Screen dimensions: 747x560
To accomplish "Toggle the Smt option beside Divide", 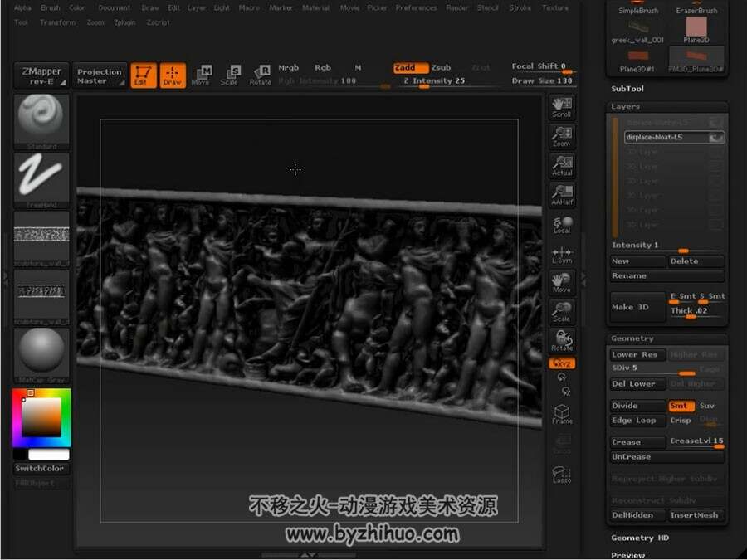I will [x=681, y=406].
